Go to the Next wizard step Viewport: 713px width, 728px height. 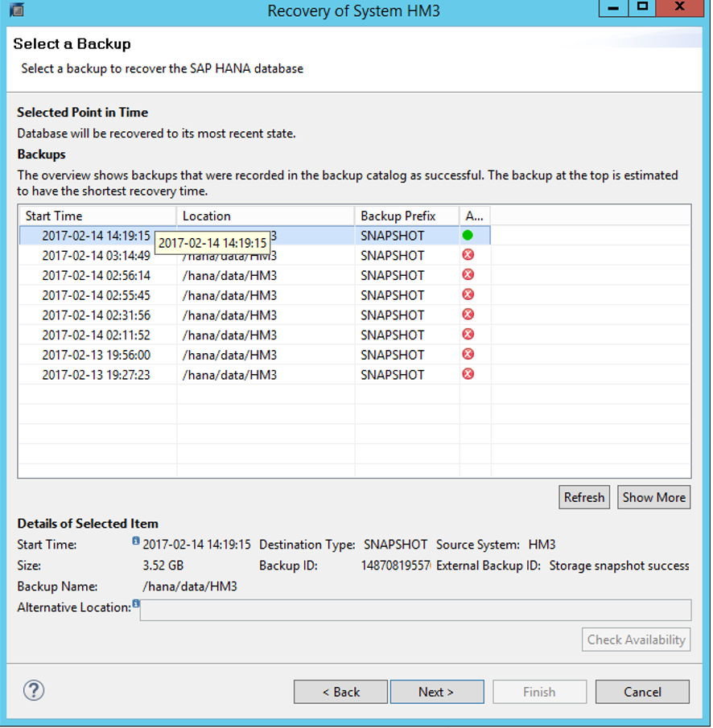click(x=437, y=692)
